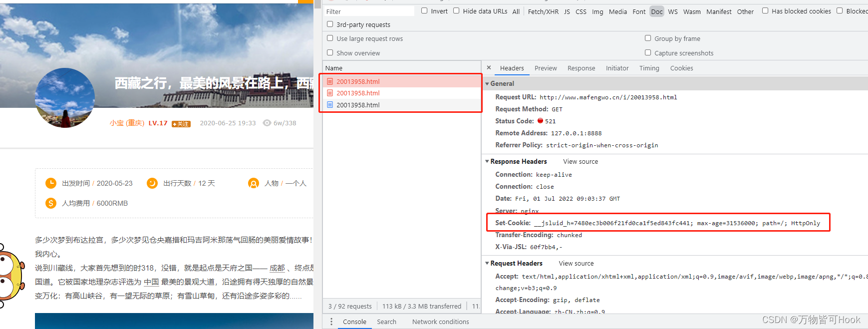Click View source next to Request Headers

click(577, 263)
